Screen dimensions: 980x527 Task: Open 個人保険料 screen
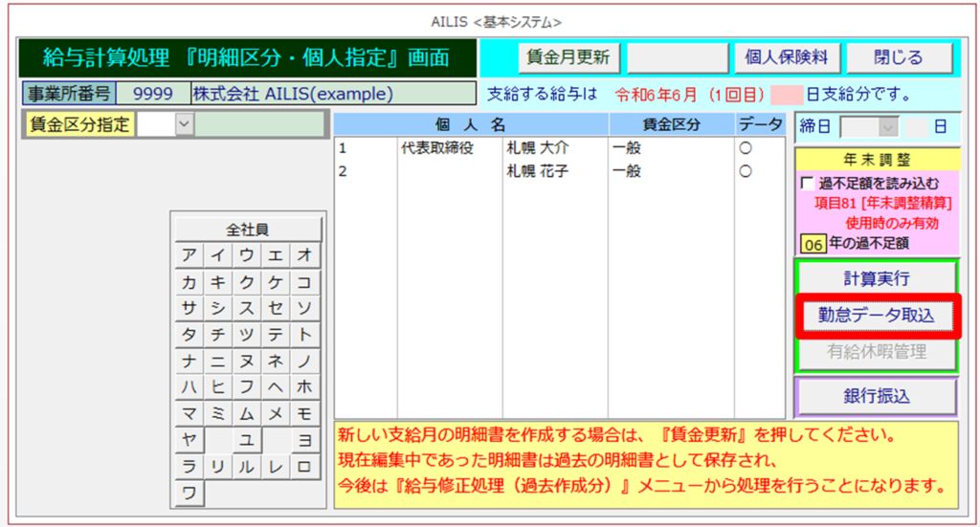[787, 57]
